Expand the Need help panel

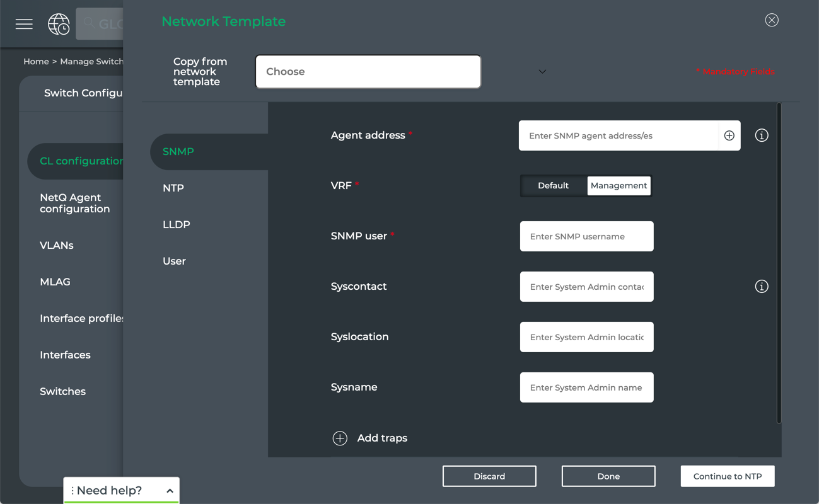pos(170,491)
